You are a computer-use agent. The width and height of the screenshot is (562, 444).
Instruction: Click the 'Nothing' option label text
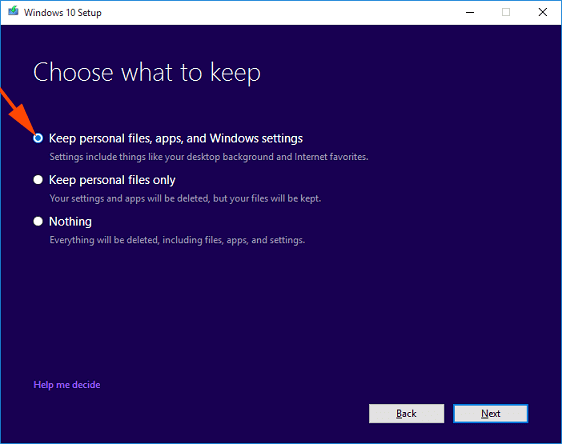click(x=70, y=221)
